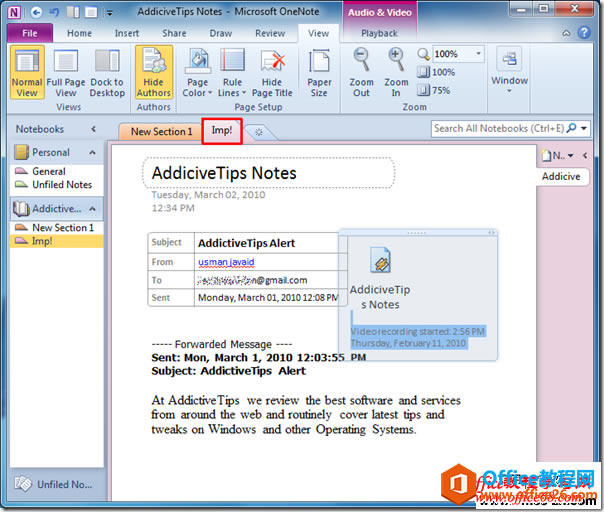Click the Undo icon in quick access toolbar
Screen dimensions: 604x512
click(54, 12)
